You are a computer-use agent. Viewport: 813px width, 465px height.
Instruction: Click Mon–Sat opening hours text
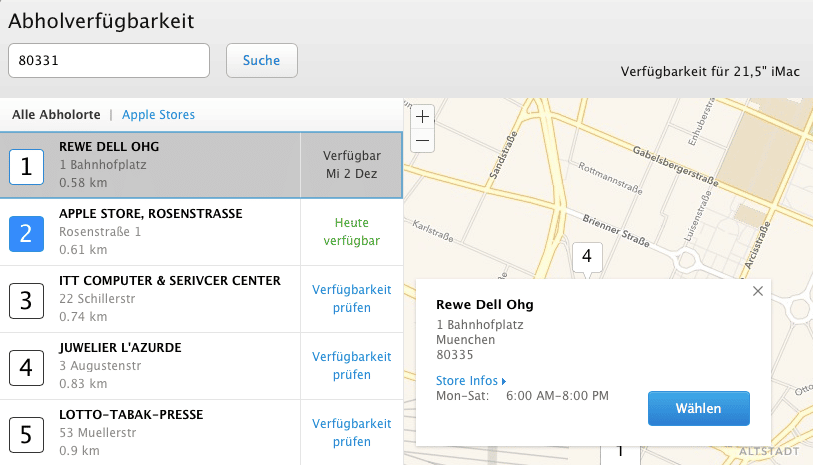[x=522, y=396]
